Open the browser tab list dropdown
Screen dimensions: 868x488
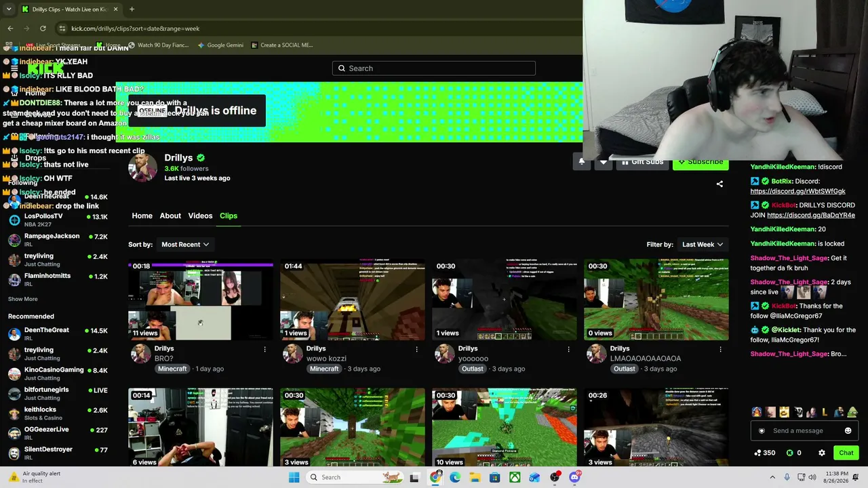pos(9,9)
